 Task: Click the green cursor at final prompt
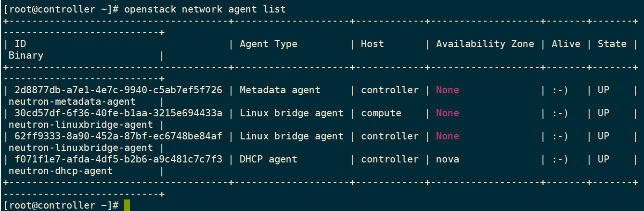pyautogui.click(x=127, y=205)
